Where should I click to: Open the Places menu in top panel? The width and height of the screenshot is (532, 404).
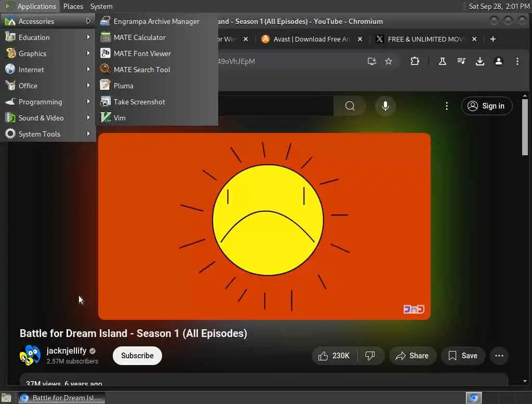click(x=73, y=6)
